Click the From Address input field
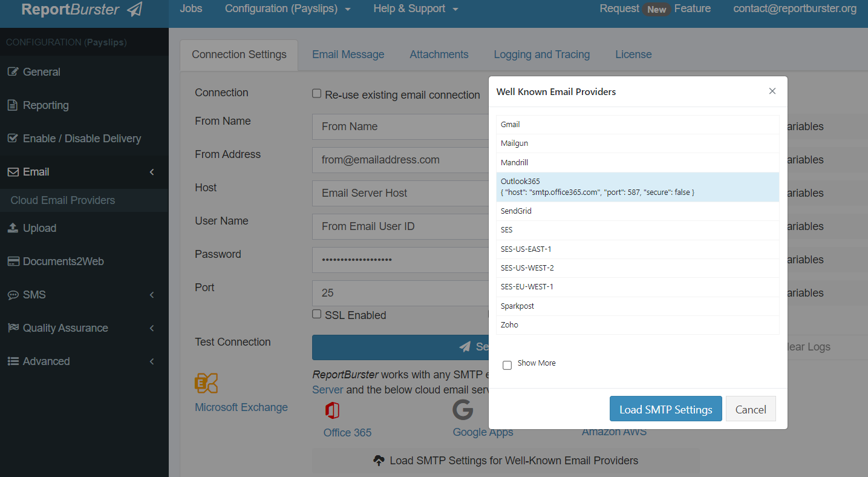The image size is (868, 477). [x=400, y=160]
